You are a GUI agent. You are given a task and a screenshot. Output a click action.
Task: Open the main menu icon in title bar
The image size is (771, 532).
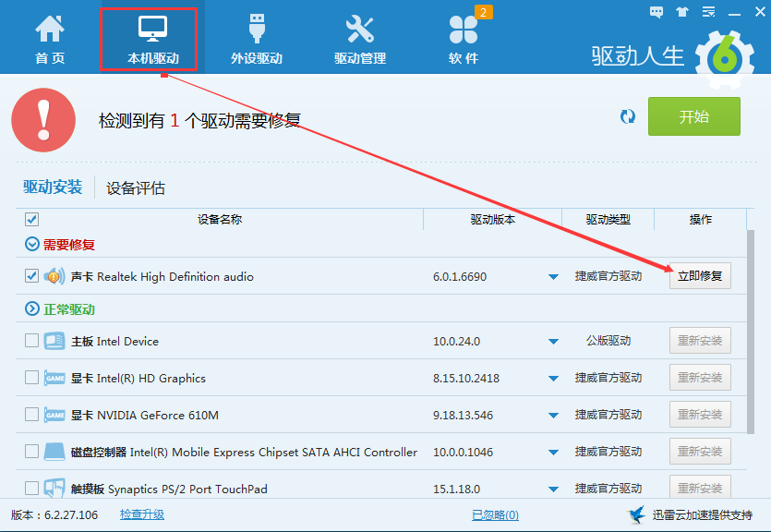(708, 12)
